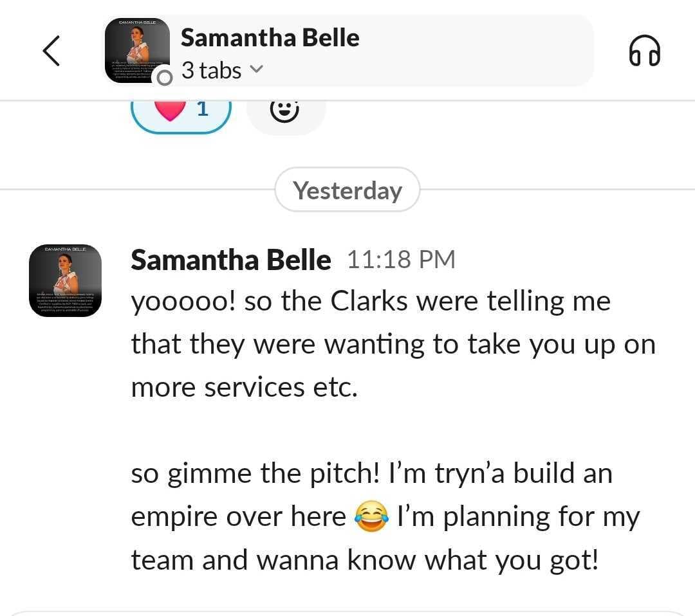Open the sender name Samantha Belle in message
Image resolution: width=695 pixels, height=616 pixels.
[x=231, y=260]
